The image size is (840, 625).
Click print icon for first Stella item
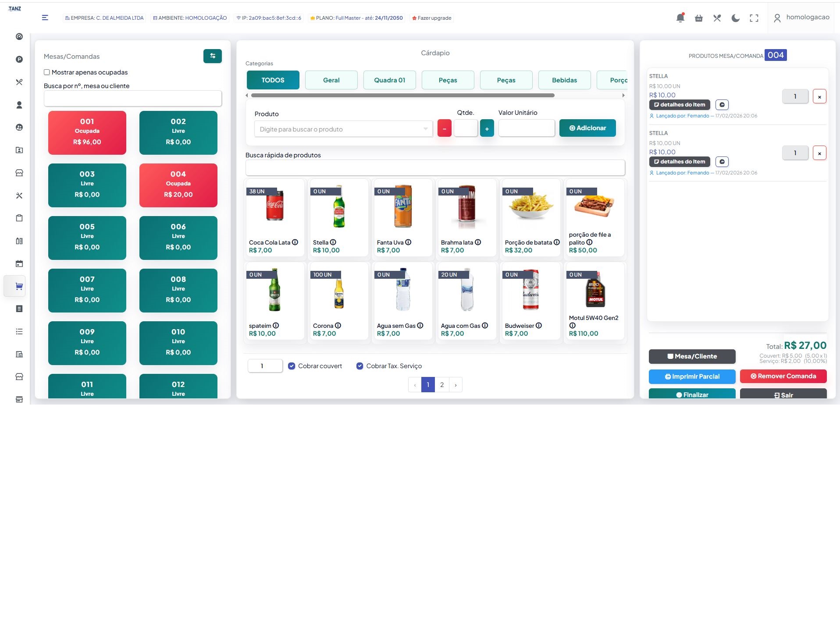point(722,105)
